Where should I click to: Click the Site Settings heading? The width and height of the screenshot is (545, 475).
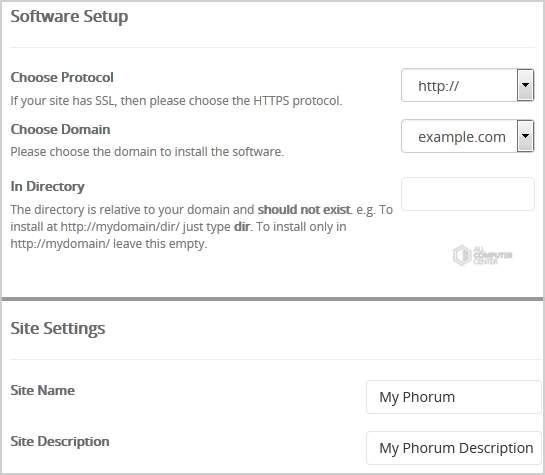pos(58,328)
